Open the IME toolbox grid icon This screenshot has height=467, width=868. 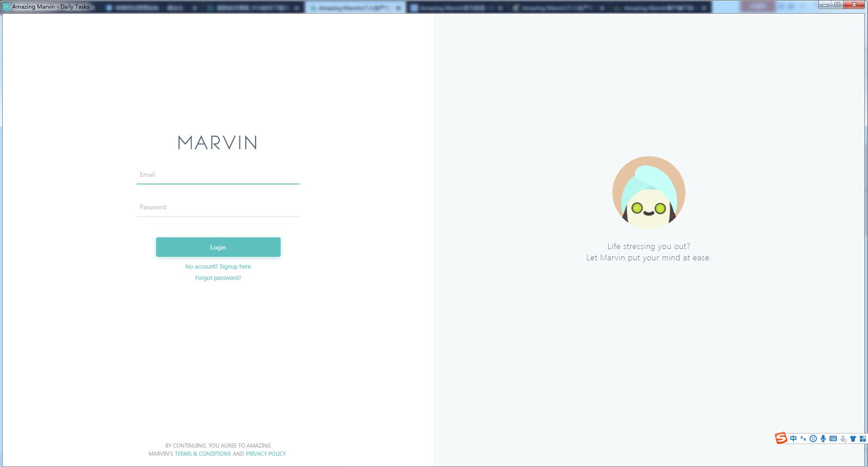point(863,439)
